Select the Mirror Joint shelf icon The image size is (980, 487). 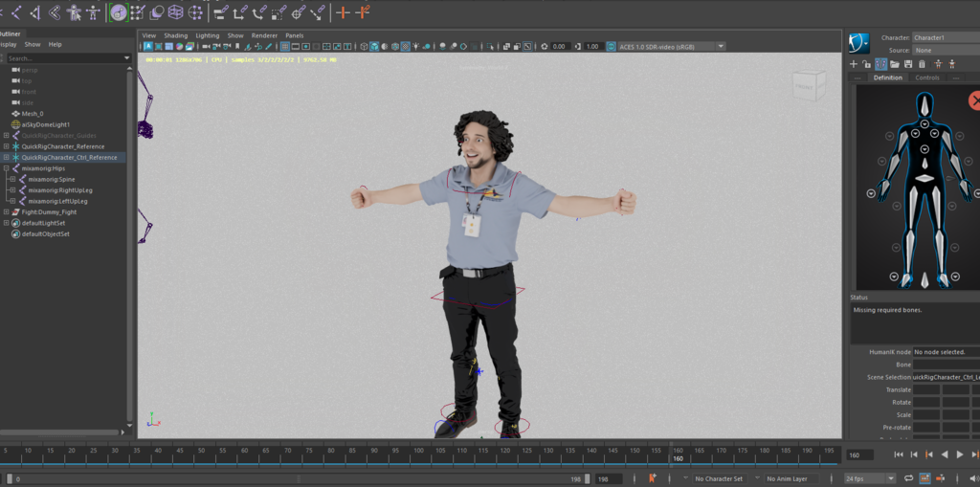(x=35, y=11)
